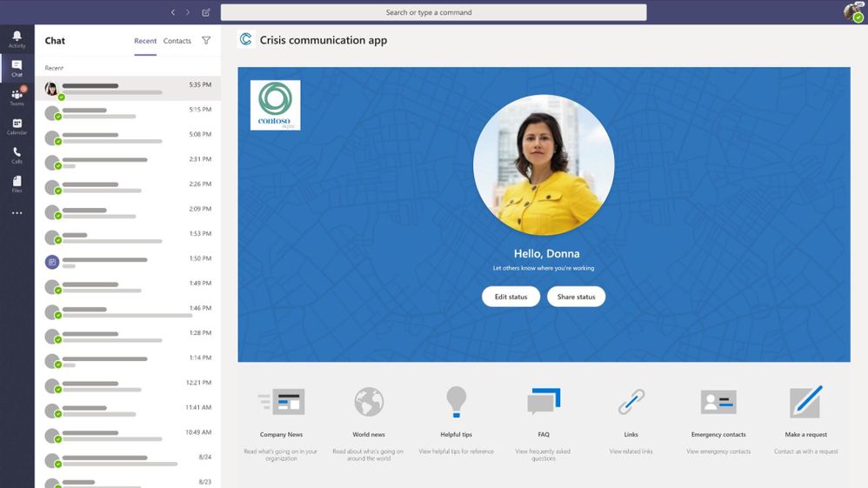Open the chat dated 8/24
Image resolution: width=868 pixels, height=488 pixels.
coord(128,461)
